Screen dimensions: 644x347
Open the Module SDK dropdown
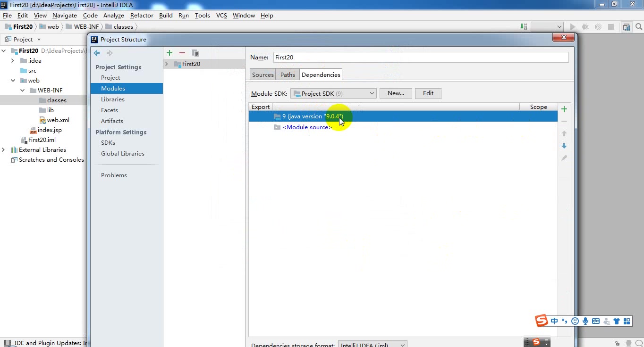333,93
